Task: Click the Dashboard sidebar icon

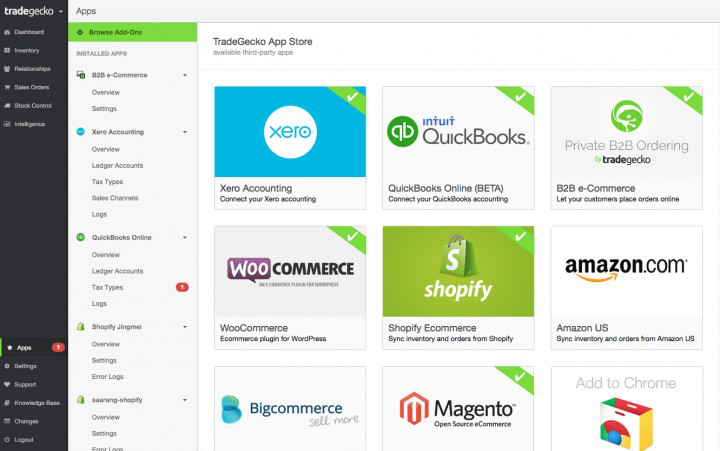Action: 7,32
